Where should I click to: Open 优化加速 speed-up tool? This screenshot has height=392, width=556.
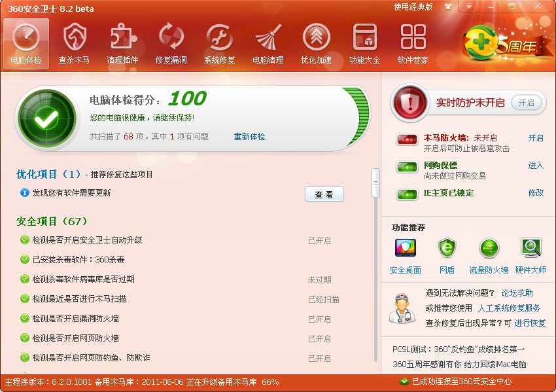pos(317,44)
